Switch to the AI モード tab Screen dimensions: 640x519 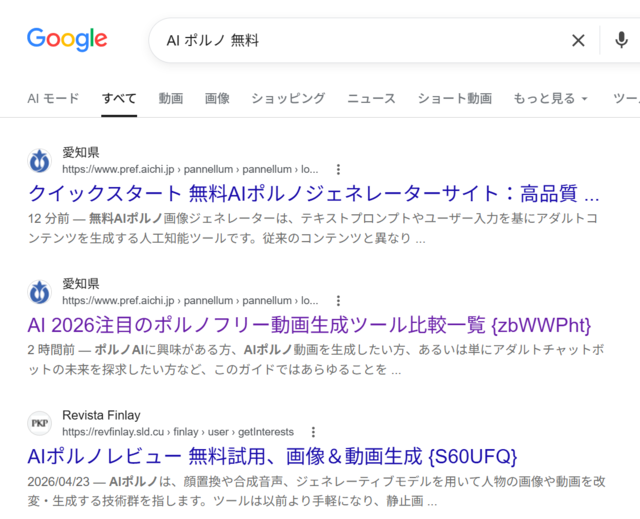[53, 98]
